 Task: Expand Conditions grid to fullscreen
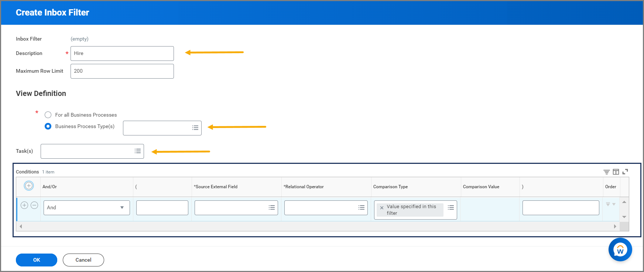[x=625, y=172]
